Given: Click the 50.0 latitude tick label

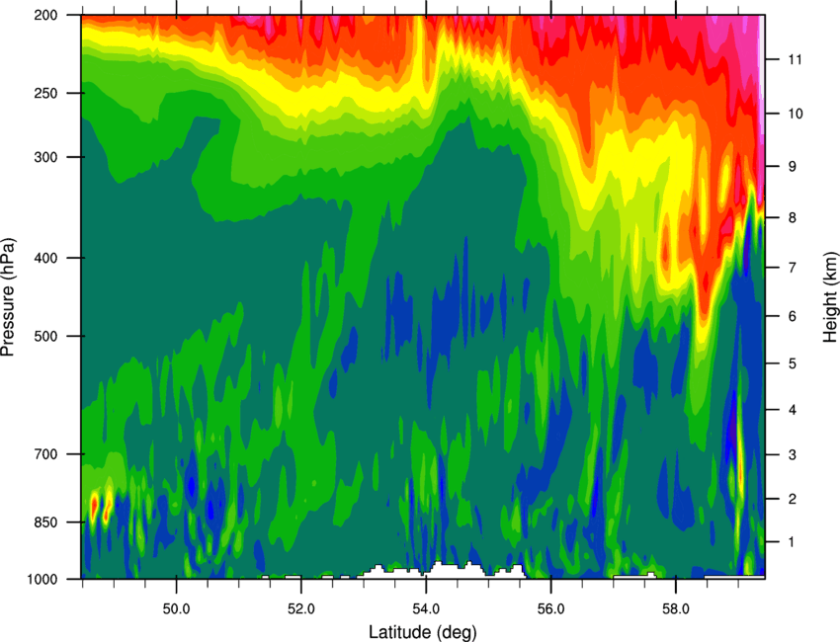Looking at the screenshot, I should coord(177,609).
